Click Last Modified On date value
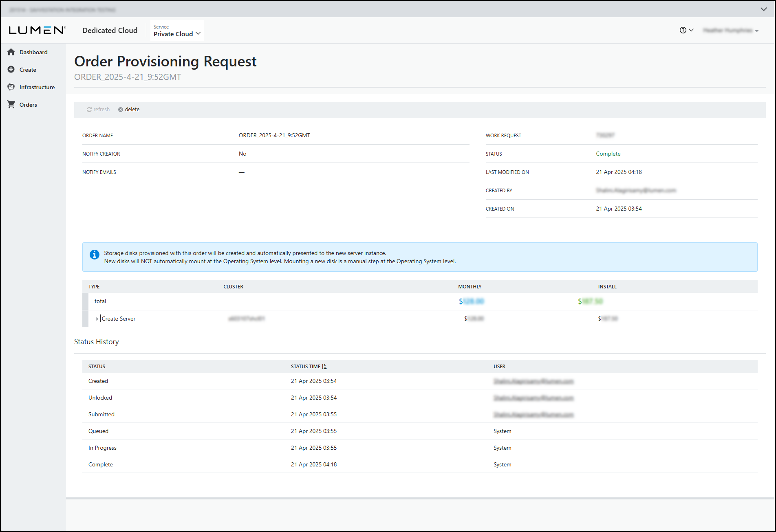The image size is (776, 532). 619,172
